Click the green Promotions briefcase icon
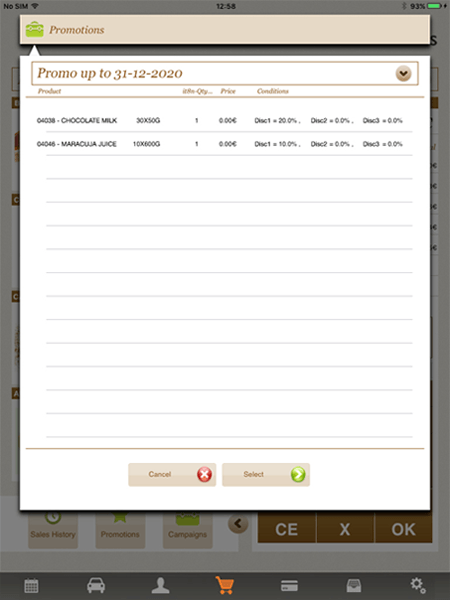This screenshot has width=450, height=600. point(34,29)
